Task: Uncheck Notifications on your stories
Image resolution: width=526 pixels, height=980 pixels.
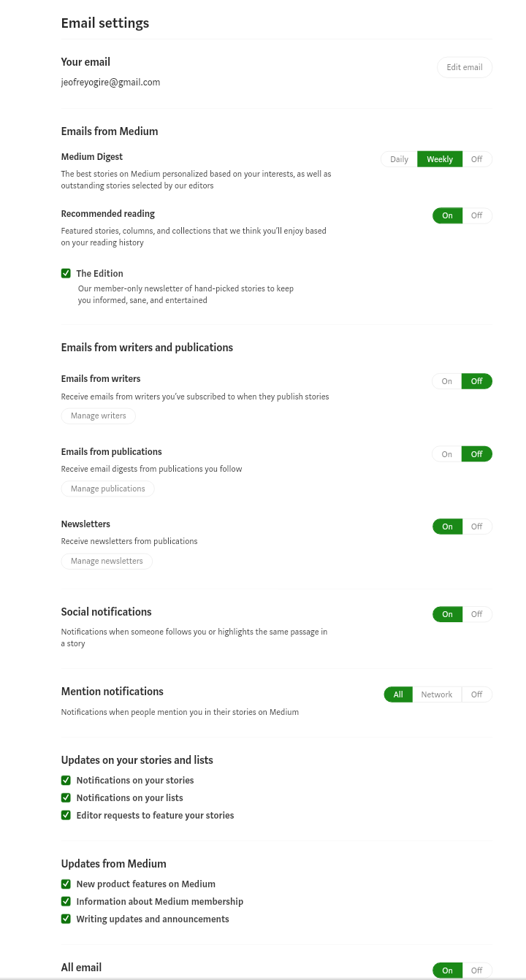Action: tap(66, 780)
